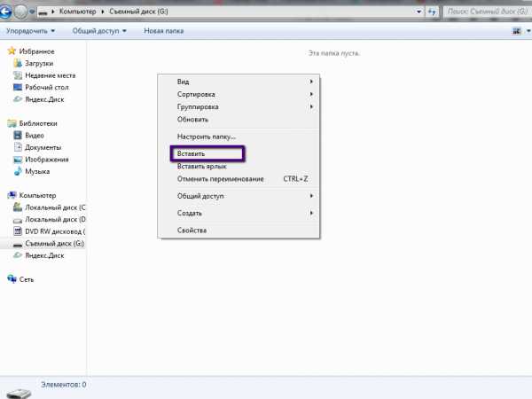Choose Вставить ярлык in the context menu
This screenshot has width=532, height=399.
click(x=239, y=167)
